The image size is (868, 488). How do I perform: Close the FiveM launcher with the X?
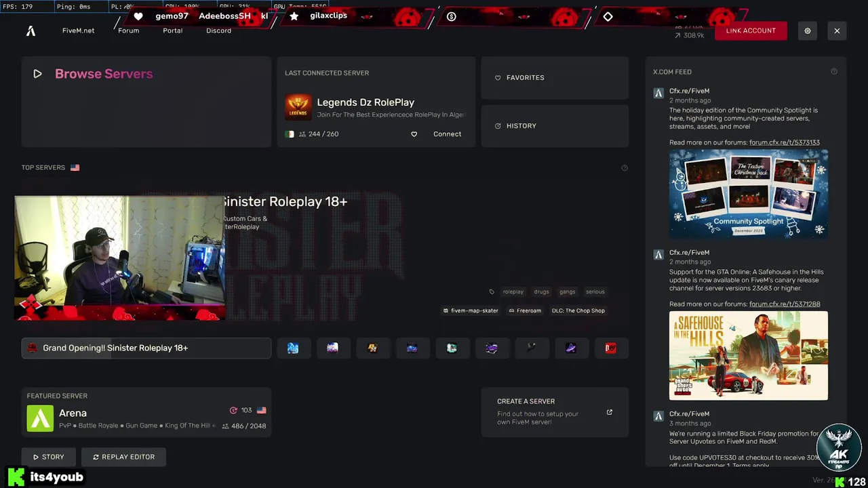pyautogui.click(x=837, y=30)
